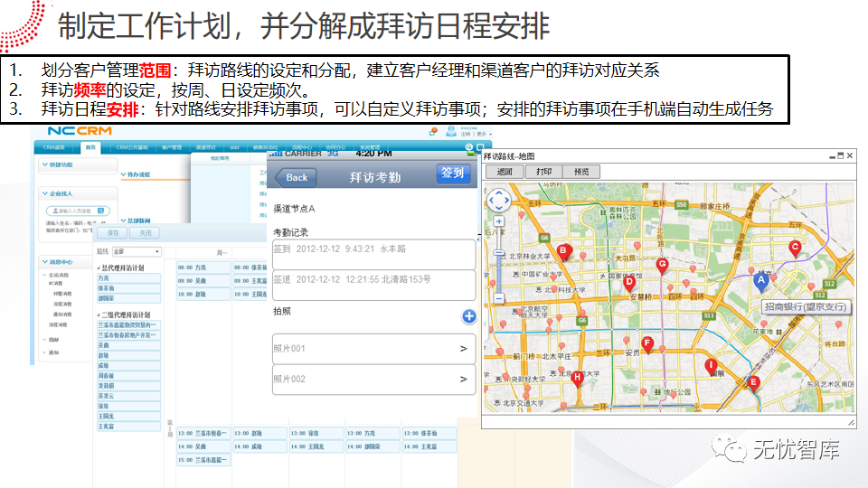Click the 09:00 吴曲 schedule entry
This screenshot has width=868, height=488.
(203, 280)
